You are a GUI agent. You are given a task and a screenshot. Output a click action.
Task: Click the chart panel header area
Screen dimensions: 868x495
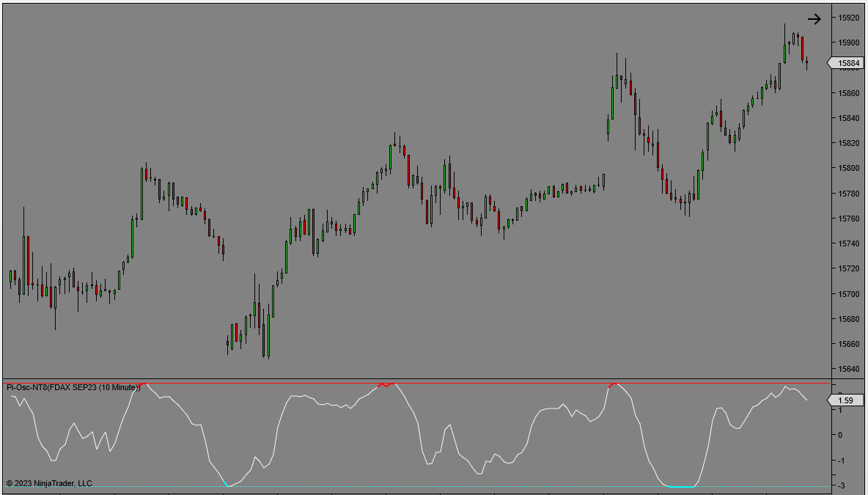293,7
